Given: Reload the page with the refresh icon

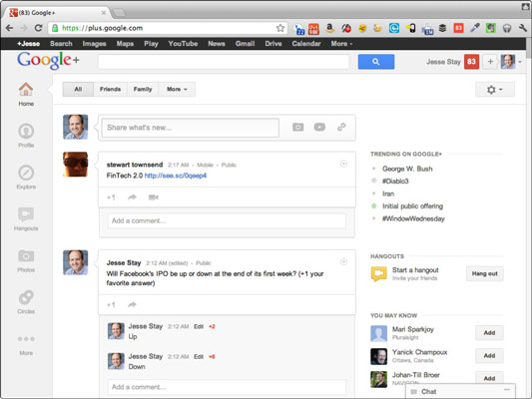Looking at the screenshot, I should 38,28.
